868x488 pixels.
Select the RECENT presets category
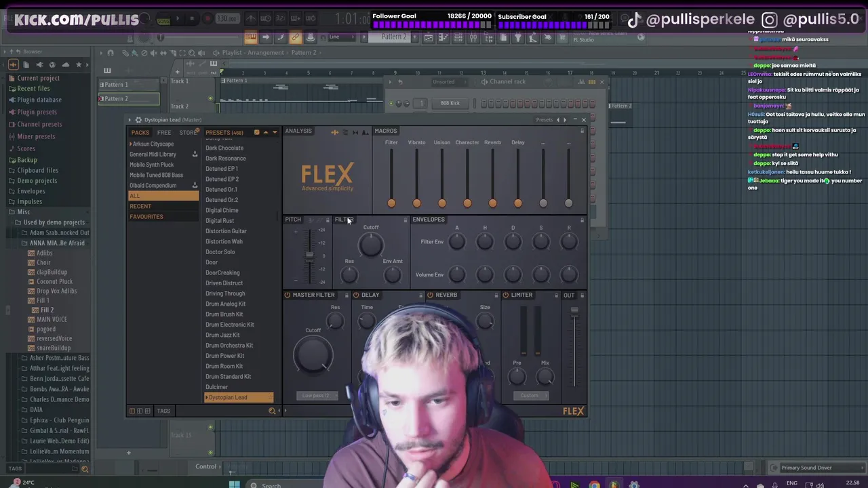click(x=163, y=207)
